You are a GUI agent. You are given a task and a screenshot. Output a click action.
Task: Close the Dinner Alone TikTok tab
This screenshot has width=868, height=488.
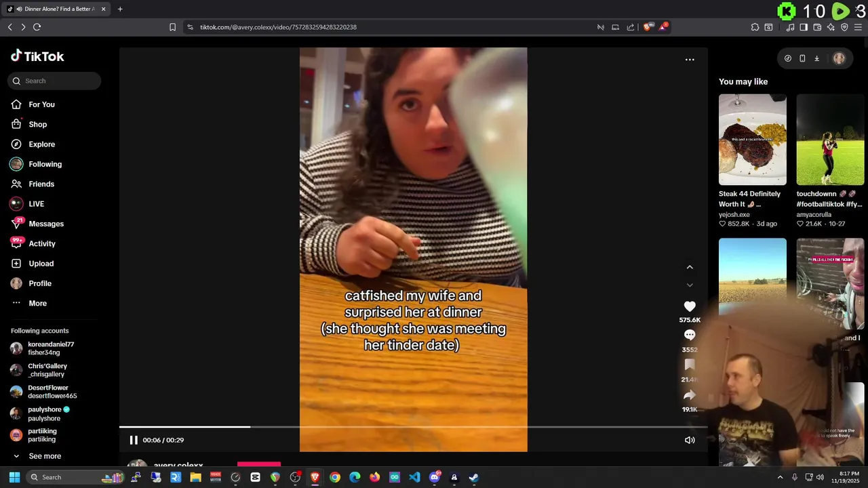click(104, 9)
